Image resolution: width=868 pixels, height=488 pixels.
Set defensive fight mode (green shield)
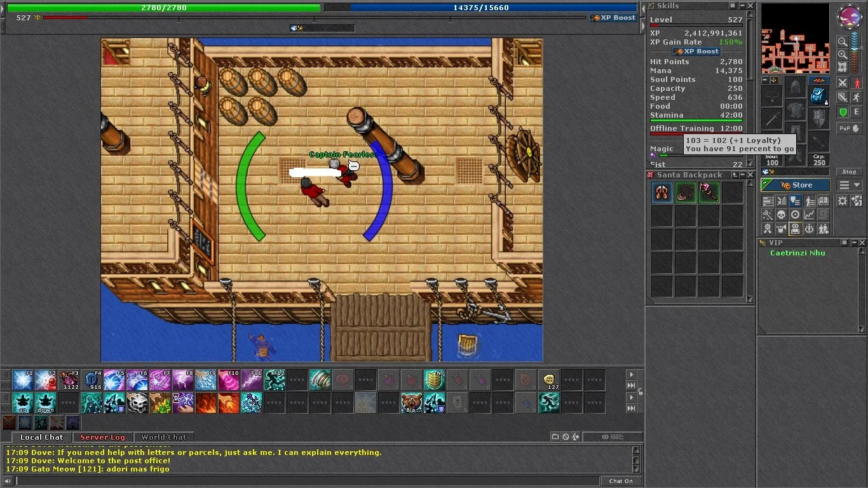click(842, 112)
